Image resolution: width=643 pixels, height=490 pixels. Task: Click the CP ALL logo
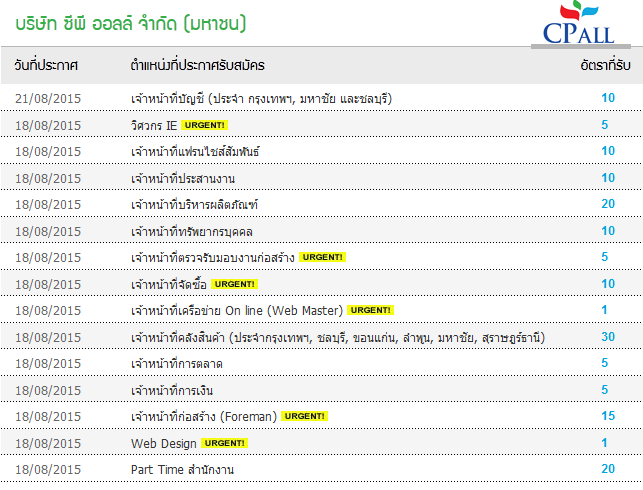pos(579,23)
